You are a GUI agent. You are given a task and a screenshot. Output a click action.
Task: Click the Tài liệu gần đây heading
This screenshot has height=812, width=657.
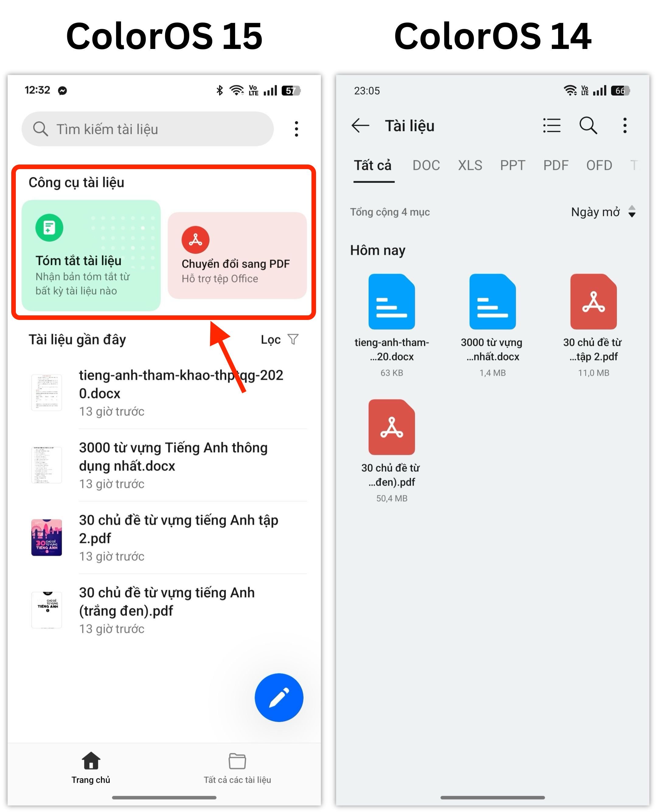click(77, 340)
